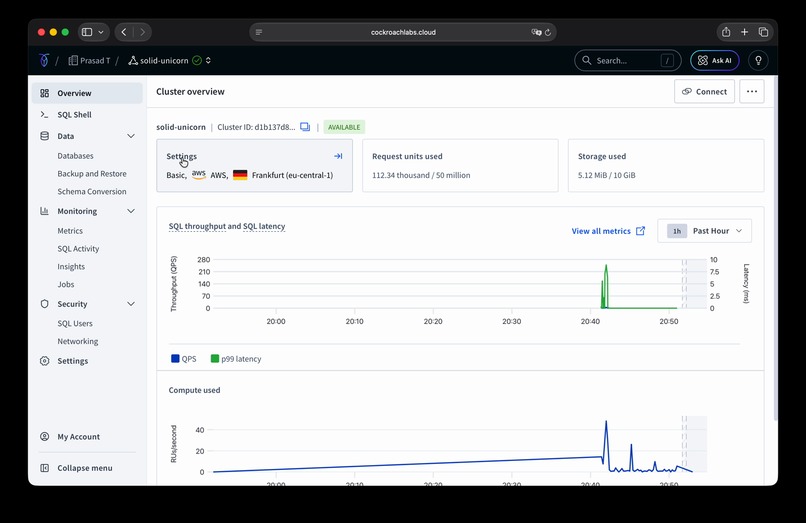
Task: Click the page vertical scrollbar
Action: [775, 249]
